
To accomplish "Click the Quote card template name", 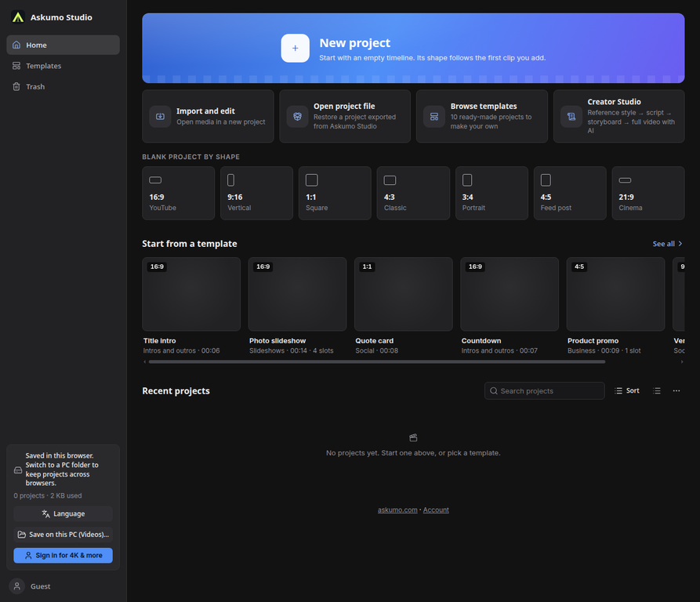I will pyautogui.click(x=374, y=341).
